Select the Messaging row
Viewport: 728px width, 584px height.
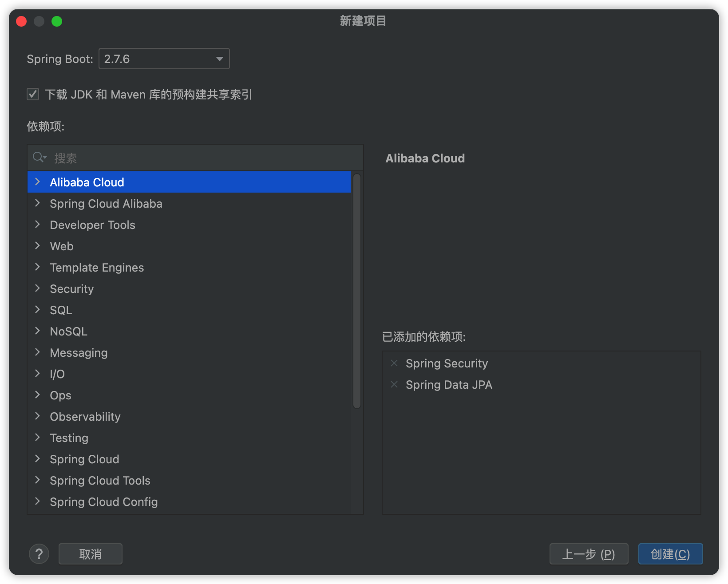(189, 352)
